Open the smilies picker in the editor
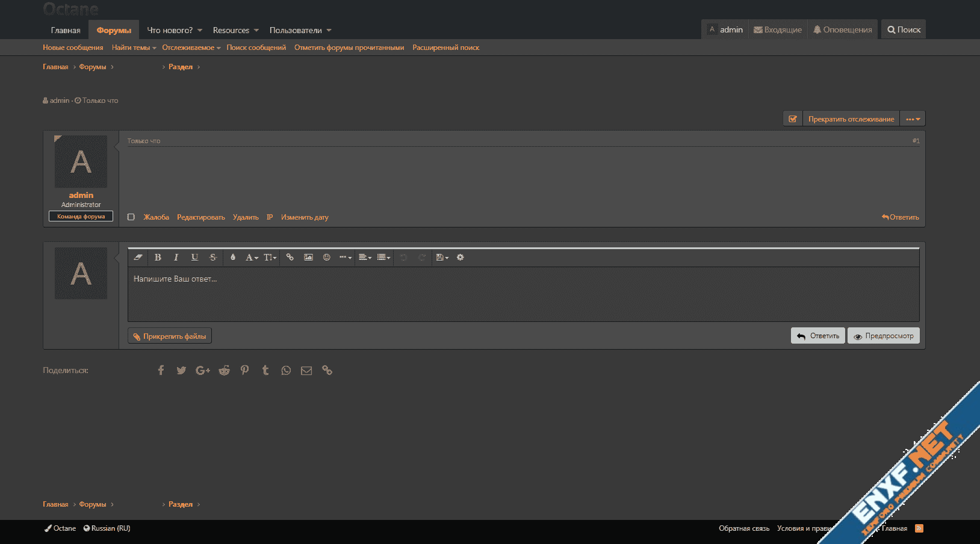 [327, 258]
